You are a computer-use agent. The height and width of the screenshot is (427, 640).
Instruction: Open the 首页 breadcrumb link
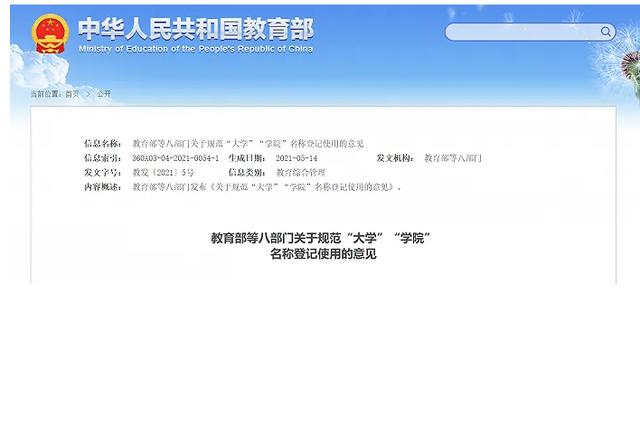pos(72,94)
